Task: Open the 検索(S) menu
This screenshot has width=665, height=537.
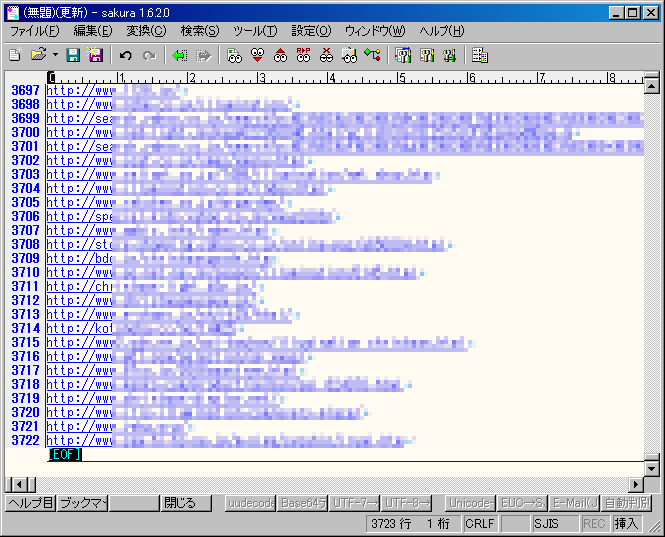Action: 200,31
